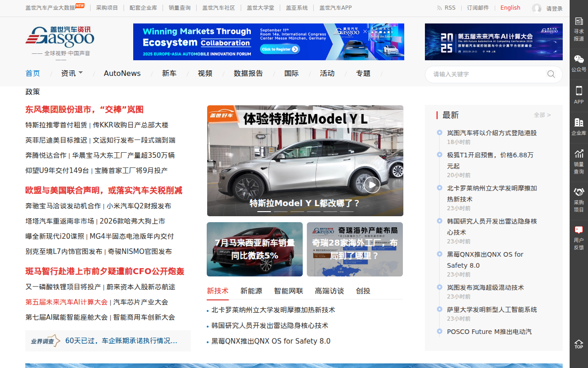Image resolution: width=588 pixels, height=368 pixels.
Task: Select the 新能源 tab
Action: click(251, 291)
